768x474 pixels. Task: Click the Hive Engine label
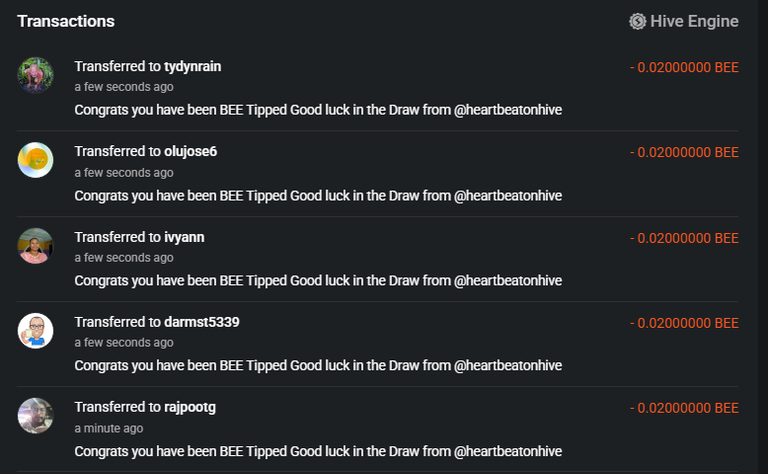point(694,21)
